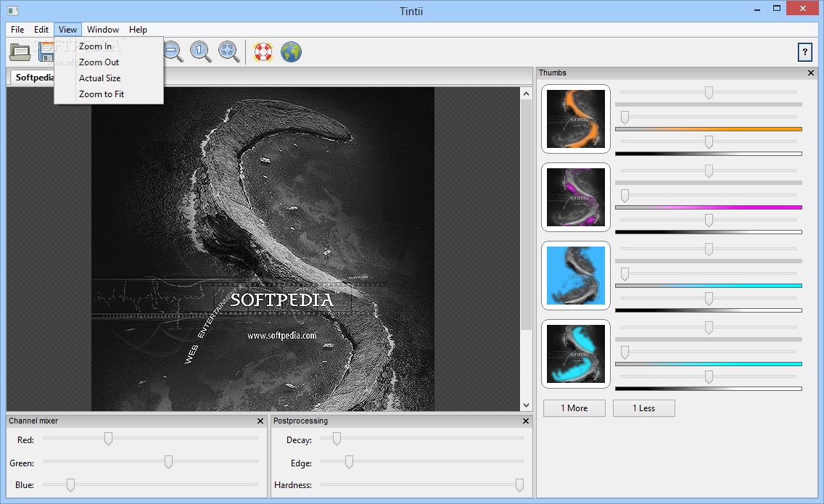
Task: Click the Blue channel slider handle
Action: (70, 485)
